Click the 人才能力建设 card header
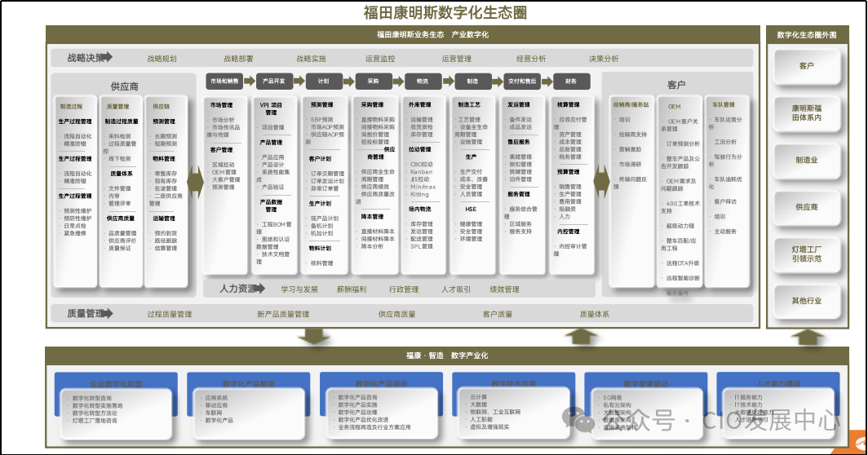This screenshot has width=868, height=455. tap(778, 383)
